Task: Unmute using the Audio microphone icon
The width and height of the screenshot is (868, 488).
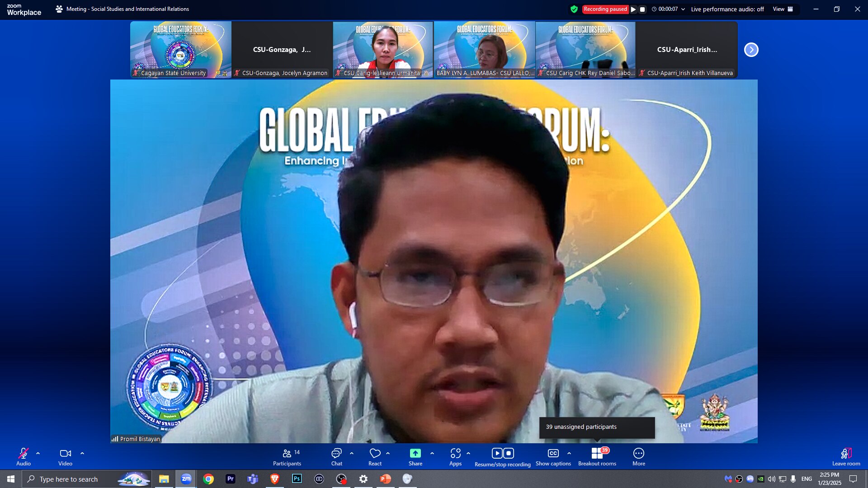Action: [24, 453]
